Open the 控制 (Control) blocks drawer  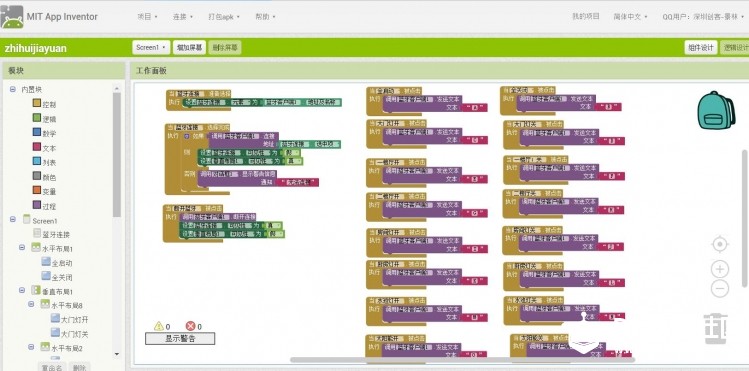[44, 104]
